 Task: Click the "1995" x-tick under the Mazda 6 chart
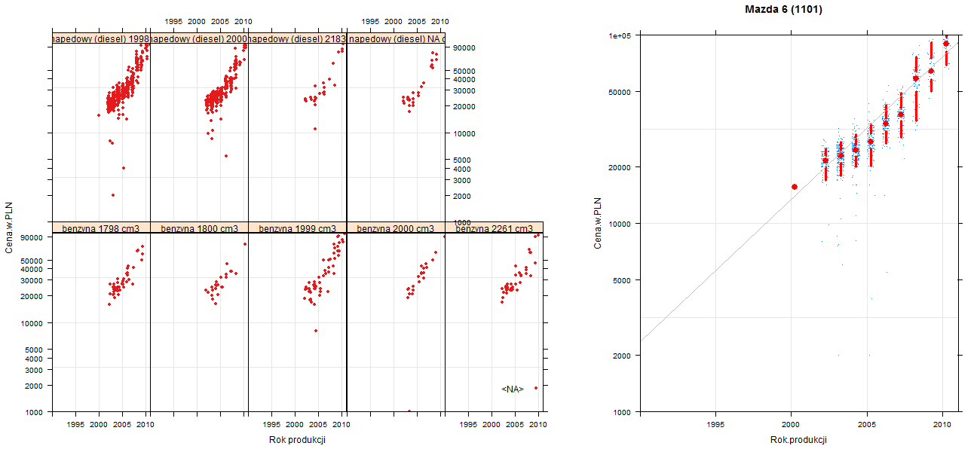click(715, 426)
